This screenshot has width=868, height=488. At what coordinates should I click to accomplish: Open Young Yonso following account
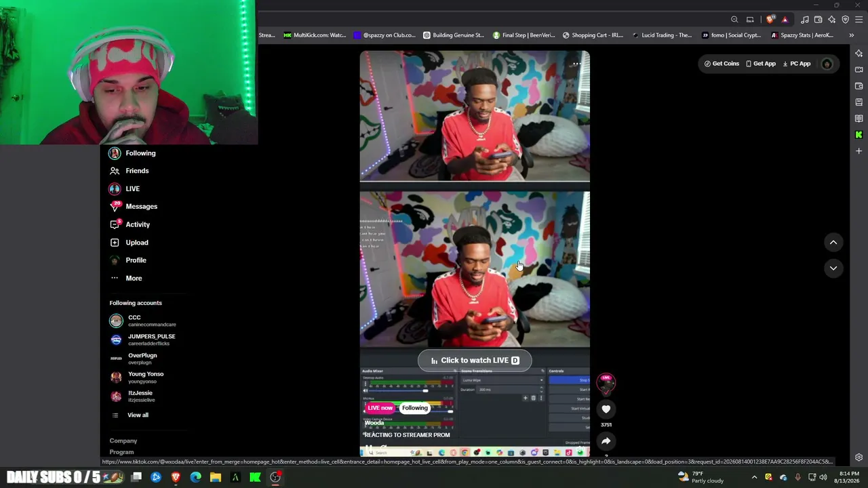pyautogui.click(x=137, y=378)
